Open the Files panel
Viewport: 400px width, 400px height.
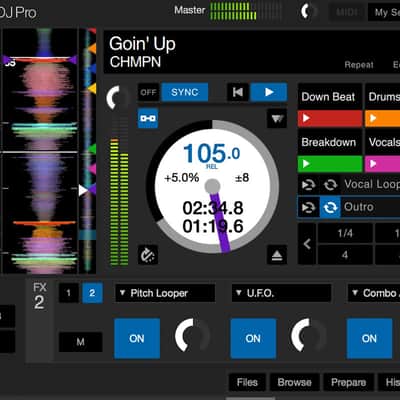point(247,382)
